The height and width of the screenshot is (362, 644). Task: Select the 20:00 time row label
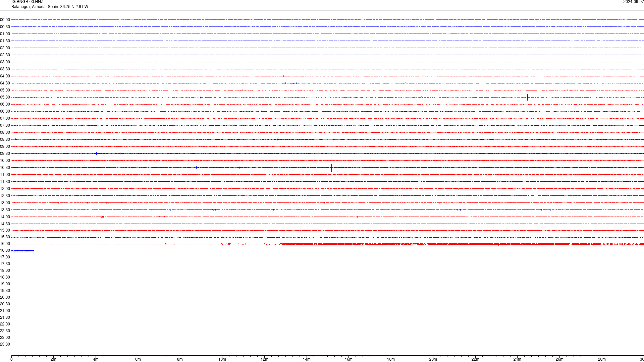point(5,297)
